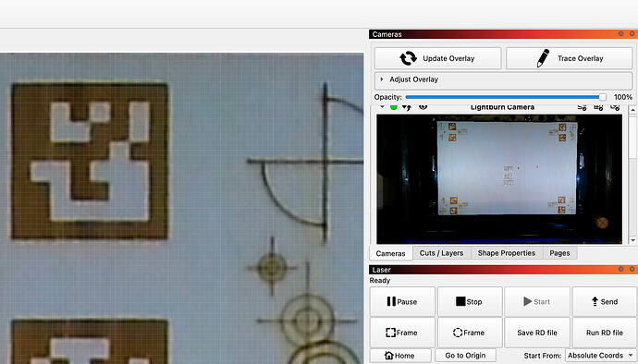Screen dimensions: 638x364
Task: Switch to the Cameras tab
Action: coord(390,253)
